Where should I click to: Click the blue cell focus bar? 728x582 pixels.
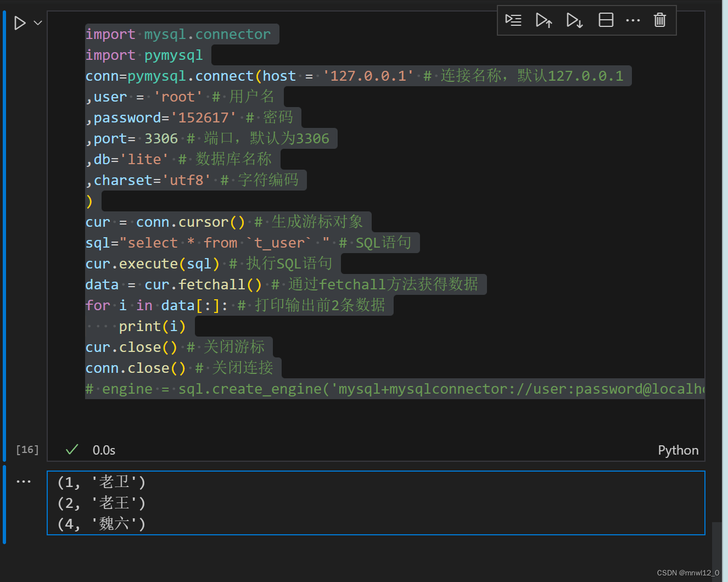pyautogui.click(x=4, y=220)
